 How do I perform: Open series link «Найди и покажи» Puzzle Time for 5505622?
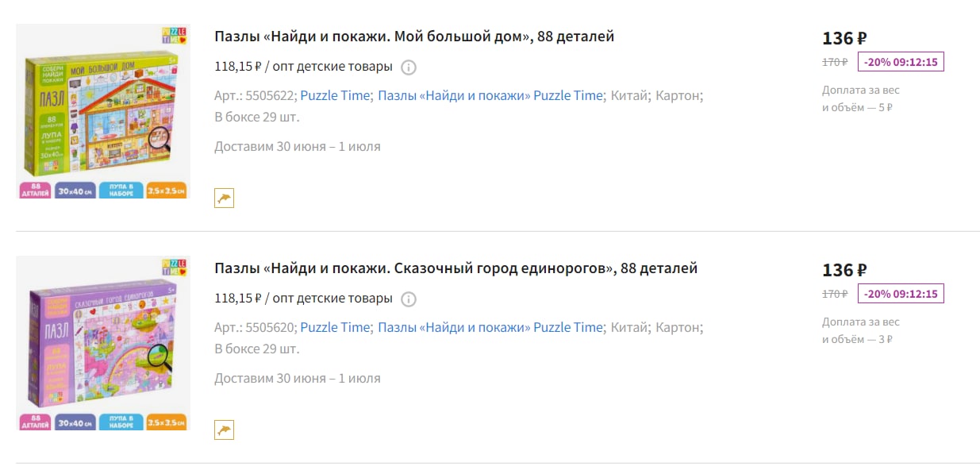point(490,95)
